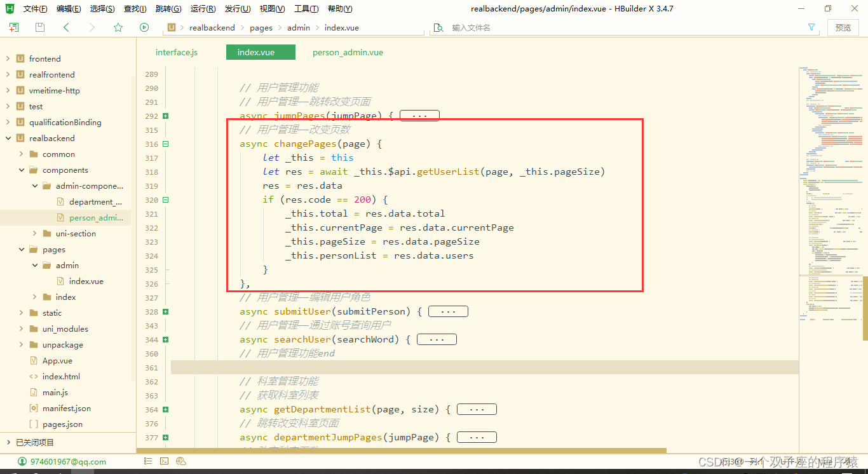Expand the uni-section folder
This screenshot has height=474, width=868.
pos(34,233)
